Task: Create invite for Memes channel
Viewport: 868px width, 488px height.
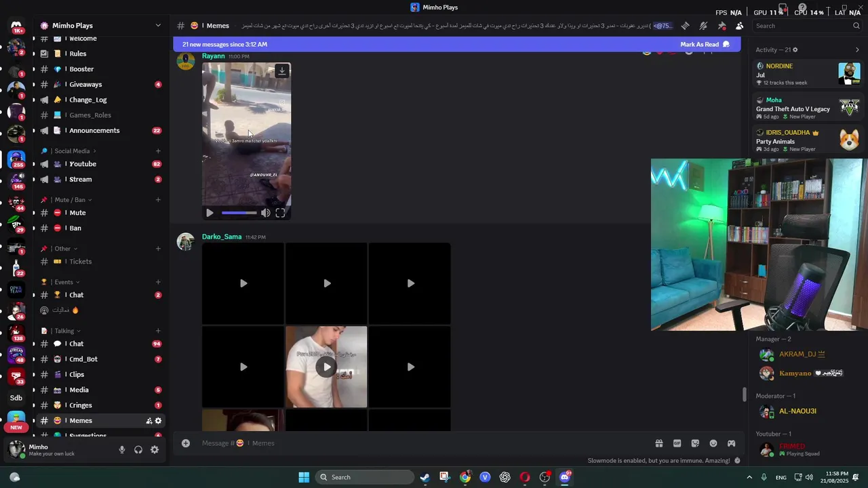Action: 149,421
